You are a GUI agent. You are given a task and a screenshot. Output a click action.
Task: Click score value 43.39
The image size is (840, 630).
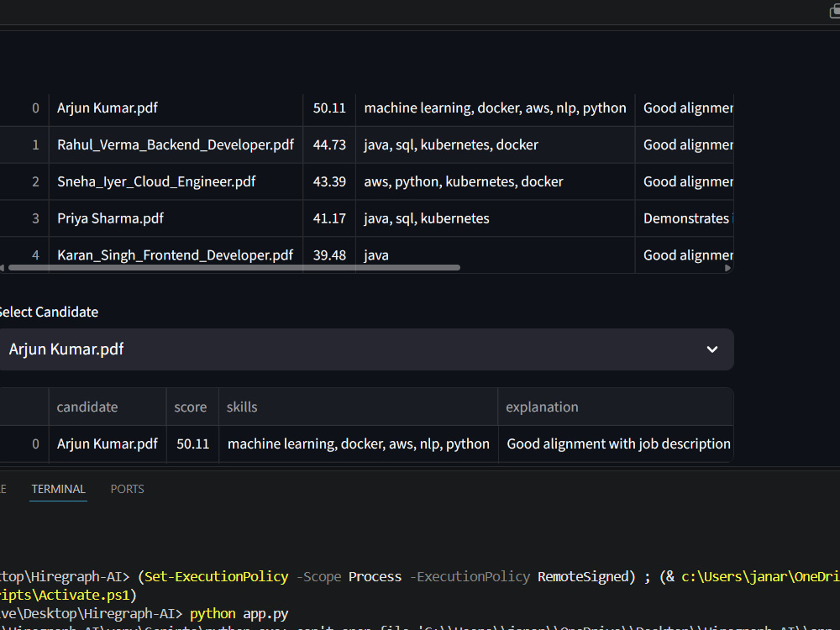click(329, 181)
